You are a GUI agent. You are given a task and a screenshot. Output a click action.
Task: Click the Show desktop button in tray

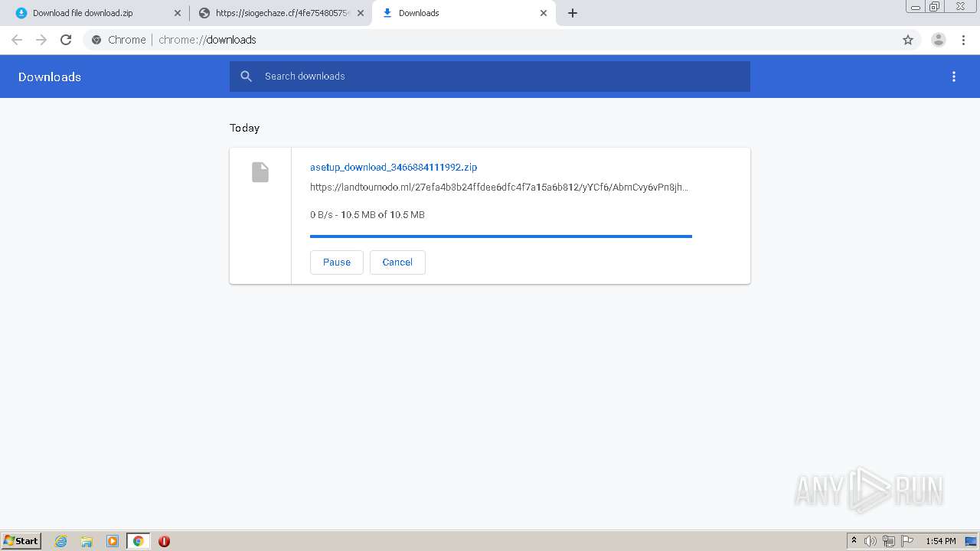[972, 541]
